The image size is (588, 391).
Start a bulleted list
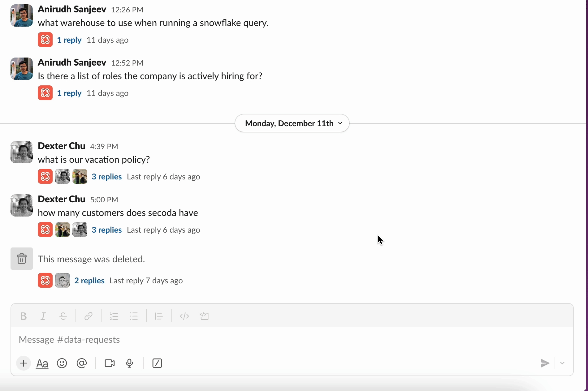[x=134, y=316]
